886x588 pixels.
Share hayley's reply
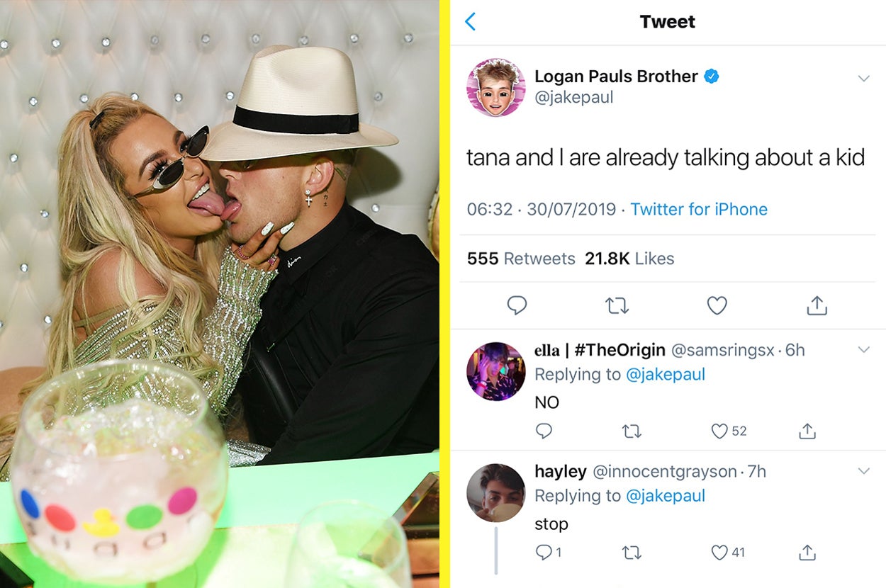tap(807, 552)
